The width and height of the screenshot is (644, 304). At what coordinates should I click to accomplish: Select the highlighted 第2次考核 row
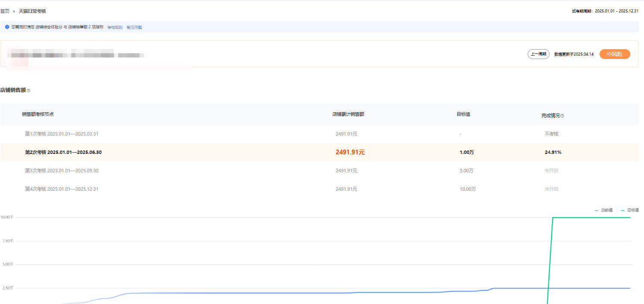(x=63, y=152)
